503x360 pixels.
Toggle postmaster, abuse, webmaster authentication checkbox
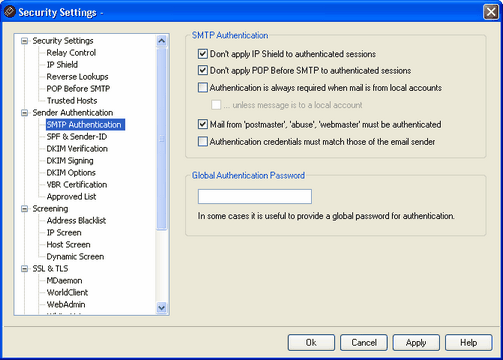coord(203,124)
